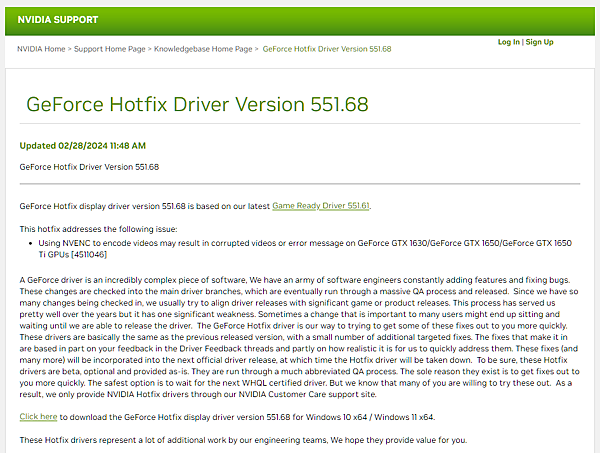The width and height of the screenshot is (600, 453).
Task: Click 'This hotfix addresses the following issue:' text
Action: [x=98, y=229]
